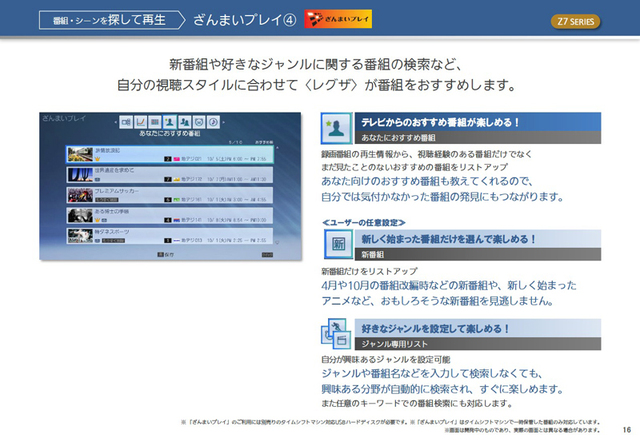Click scroll-down arrow of program list
The width and height of the screenshot is (640, 442).
pos(277,242)
